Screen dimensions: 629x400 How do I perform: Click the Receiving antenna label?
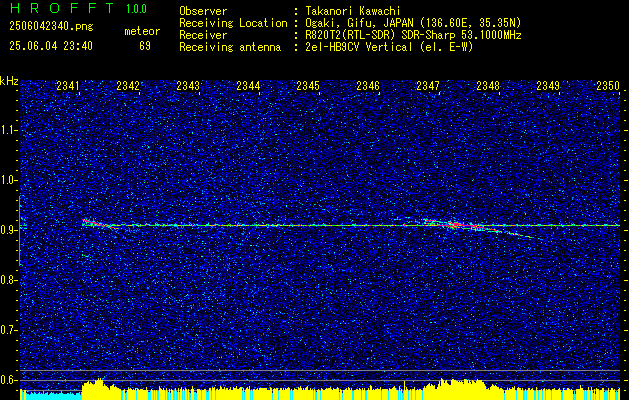click(230, 47)
